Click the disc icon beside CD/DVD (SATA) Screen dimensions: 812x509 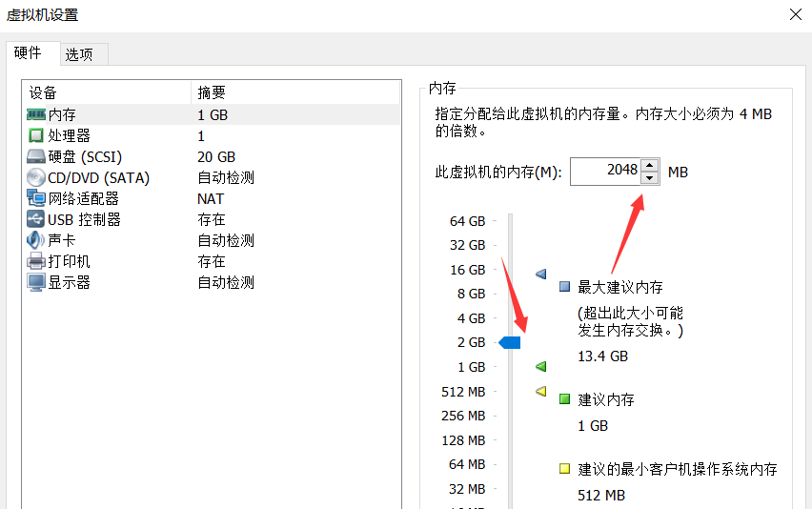tap(35, 177)
